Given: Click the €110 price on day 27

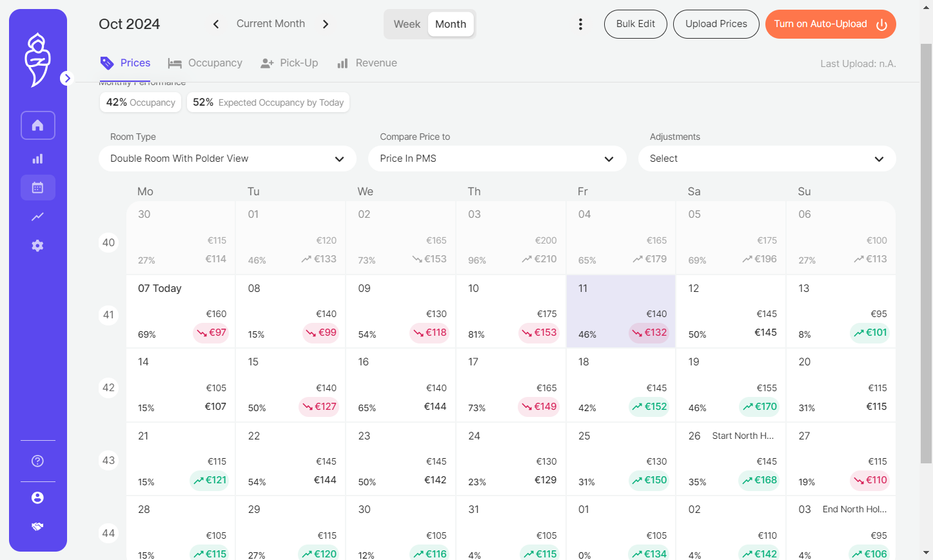Looking at the screenshot, I should tap(870, 480).
